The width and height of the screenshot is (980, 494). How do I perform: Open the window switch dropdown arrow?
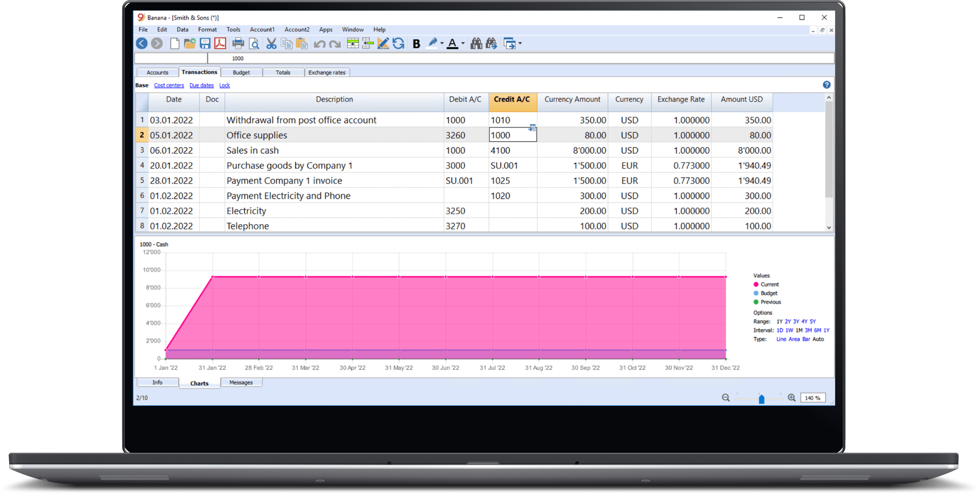(x=520, y=44)
